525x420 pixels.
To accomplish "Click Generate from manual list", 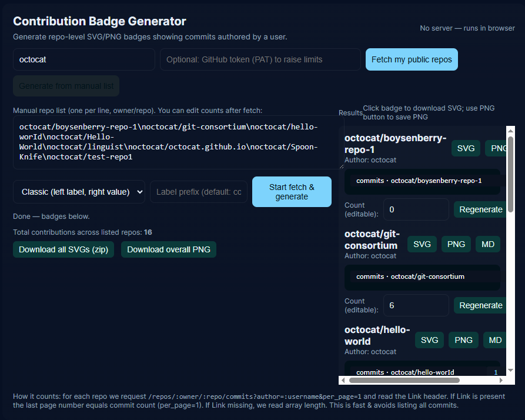I will pyautogui.click(x=66, y=85).
